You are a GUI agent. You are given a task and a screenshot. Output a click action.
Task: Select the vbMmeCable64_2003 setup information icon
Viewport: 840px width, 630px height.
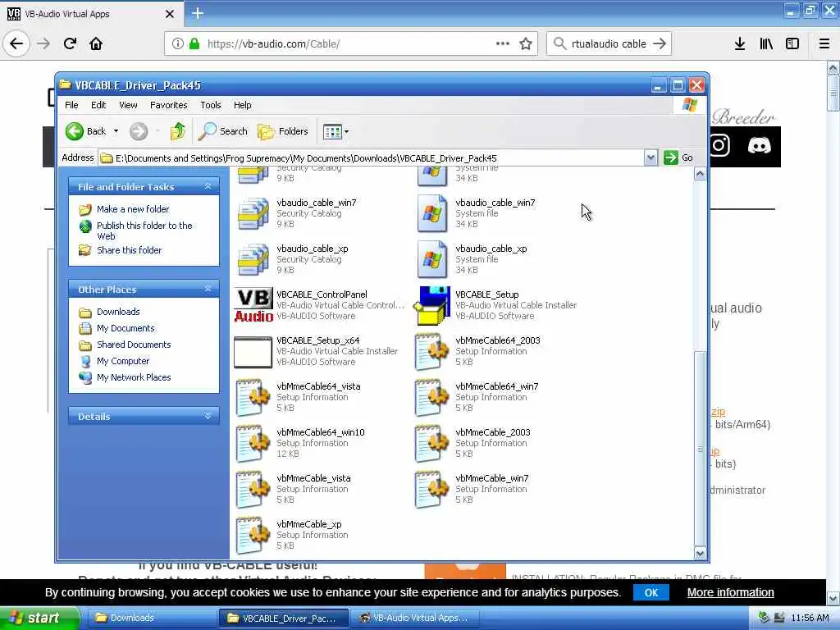tap(431, 351)
